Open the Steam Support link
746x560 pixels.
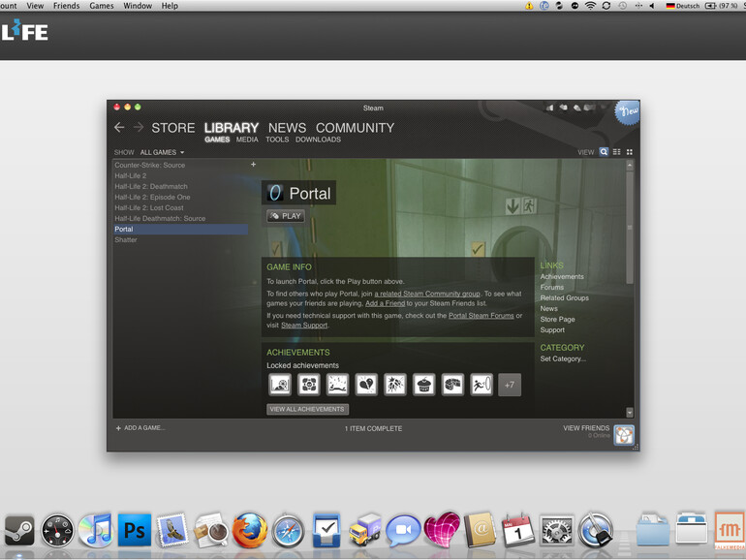click(x=304, y=325)
